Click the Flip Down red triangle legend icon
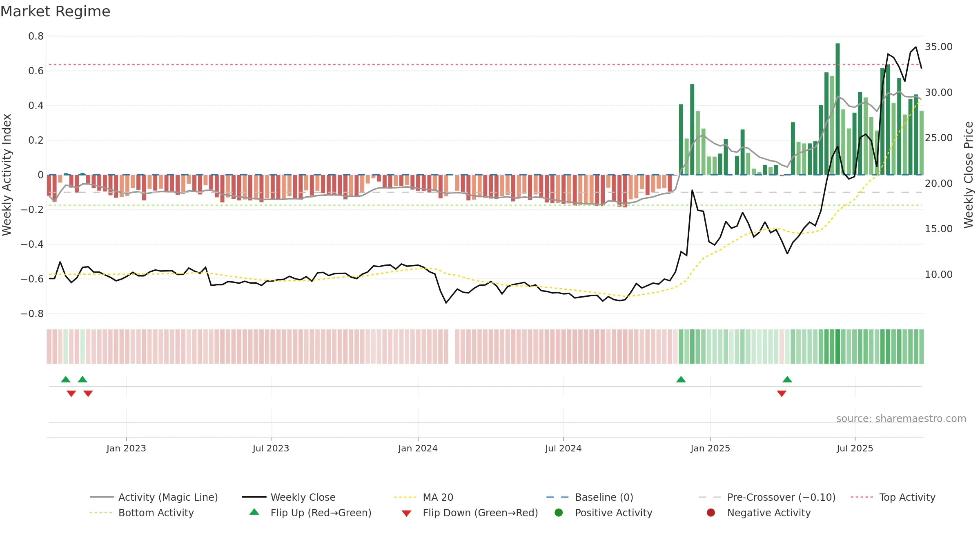Image resolution: width=980 pixels, height=551 pixels. pyautogui.click(x=406, y=513)
